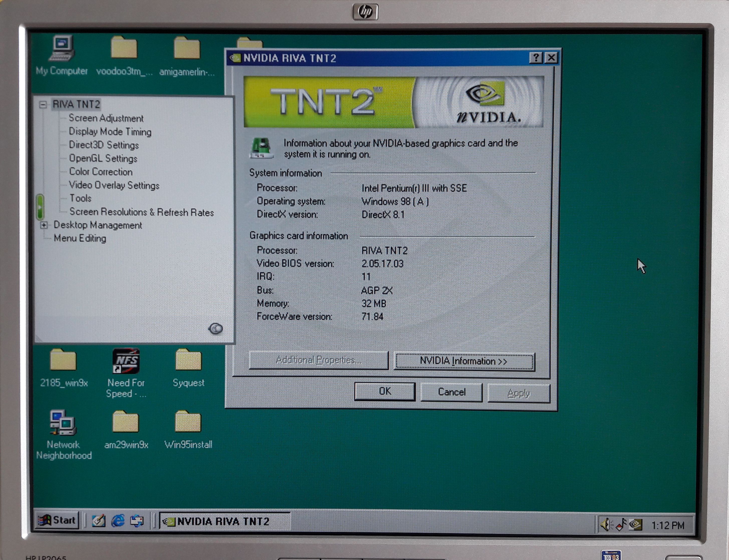This screenshot has height=560, width=729.
Task: Select Direct3D Settings in tree
Action: (104, 145)
